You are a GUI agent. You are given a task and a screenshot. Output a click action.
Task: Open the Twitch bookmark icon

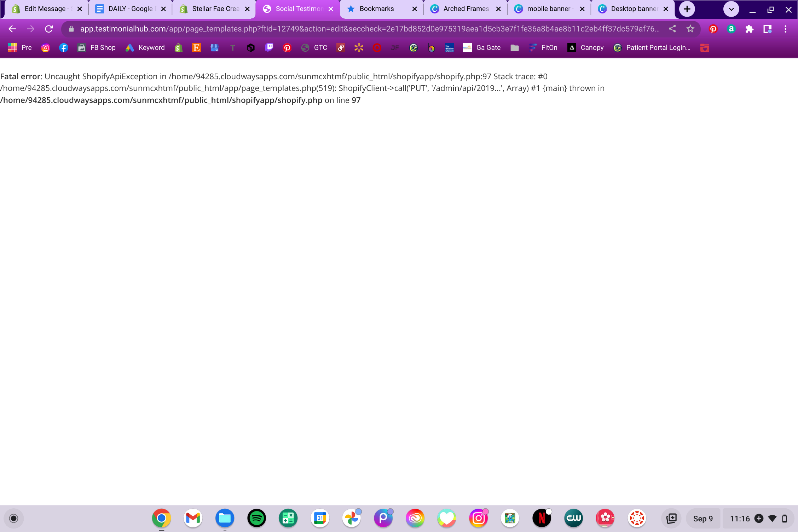[269, 48]
